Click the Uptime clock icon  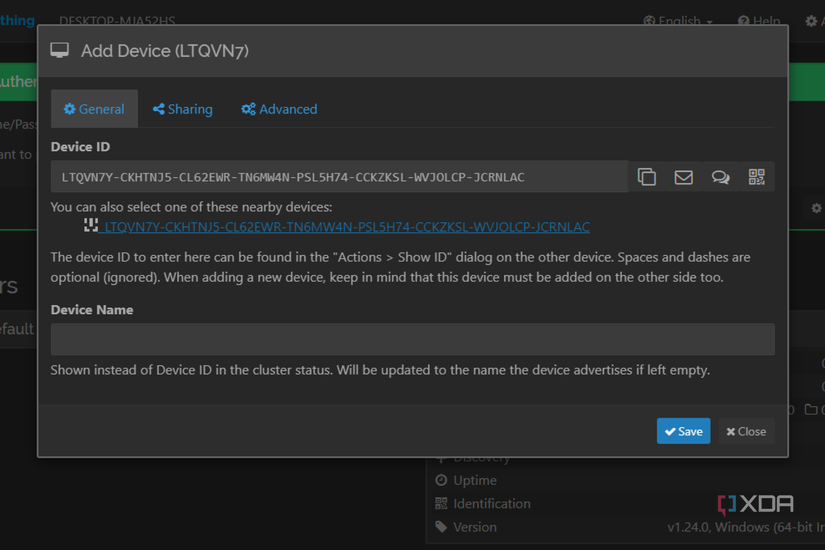point(441,480)
